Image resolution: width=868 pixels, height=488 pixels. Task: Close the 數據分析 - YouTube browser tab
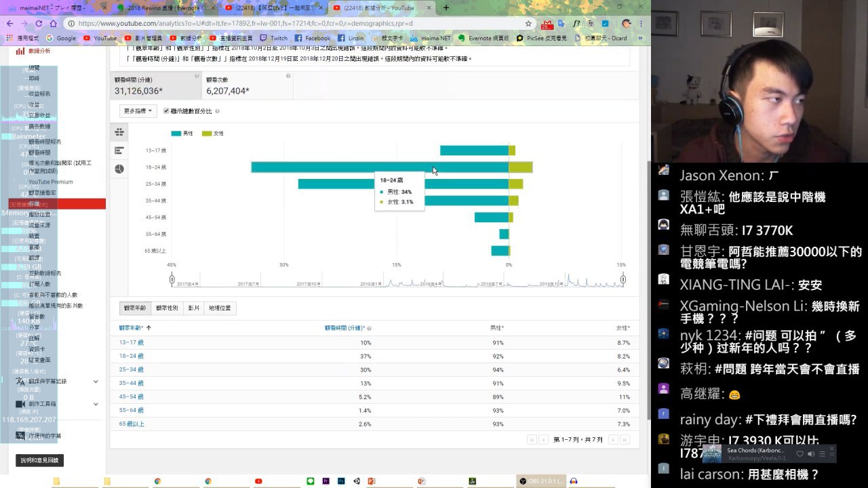[429, 8]
